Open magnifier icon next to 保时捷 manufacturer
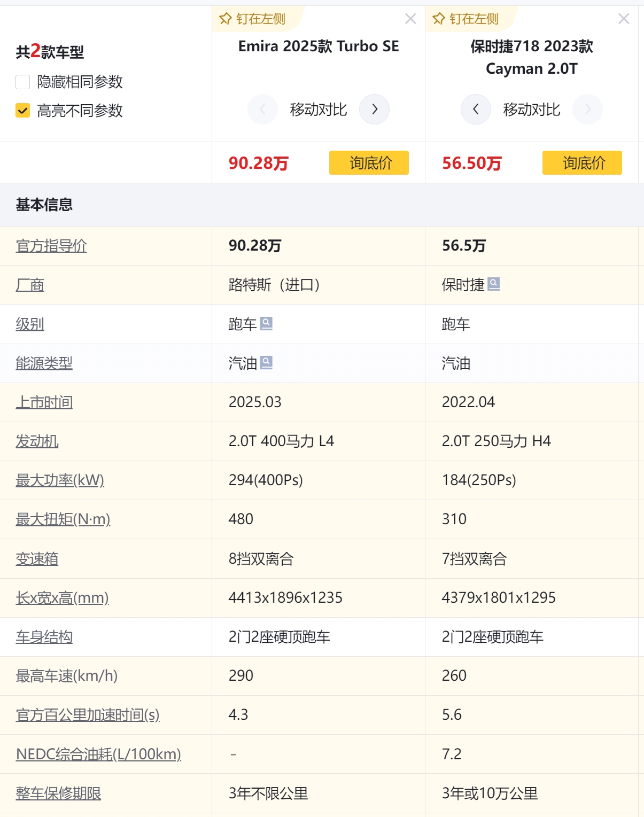The image size is (644, 817). (x=494, y=284)
